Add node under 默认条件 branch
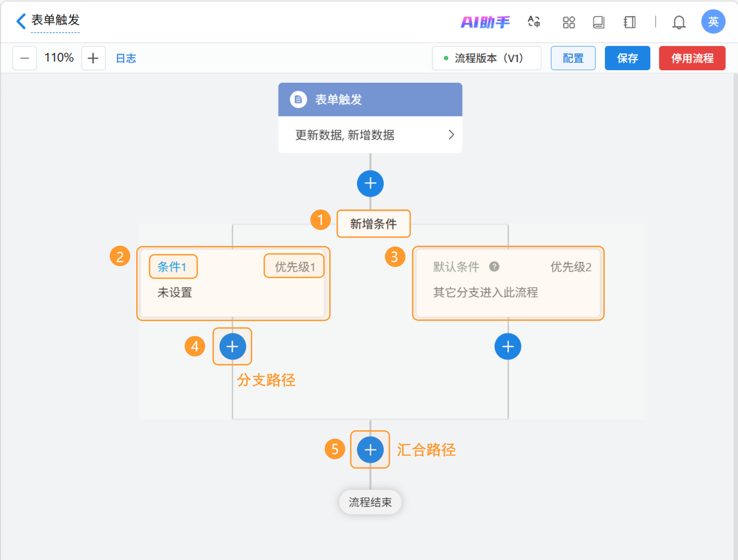The height and width of the screenshot is (560, 738). tap(507, 346)
